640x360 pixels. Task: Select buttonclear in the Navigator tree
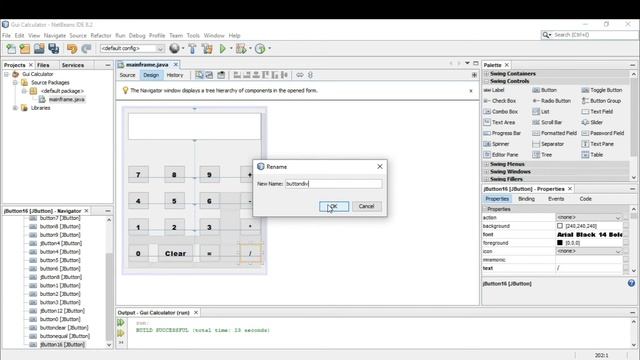[64, 328]
